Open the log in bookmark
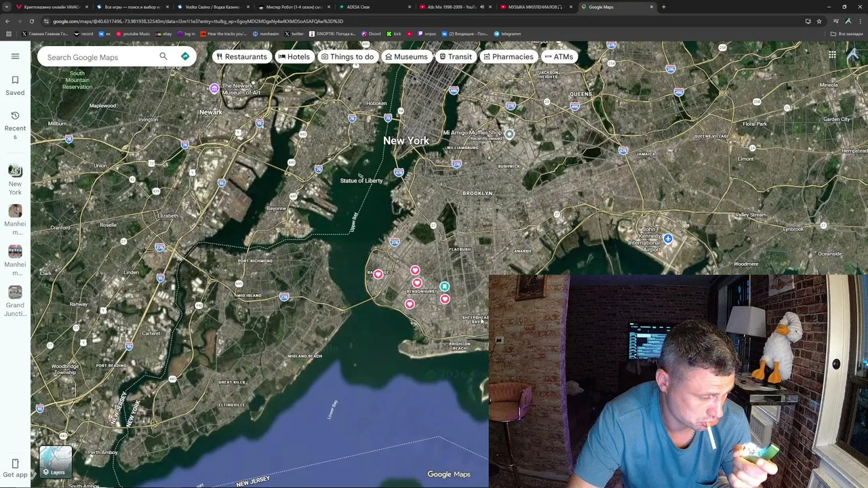This screenshot has height=488, width=868. coord(186,33)
